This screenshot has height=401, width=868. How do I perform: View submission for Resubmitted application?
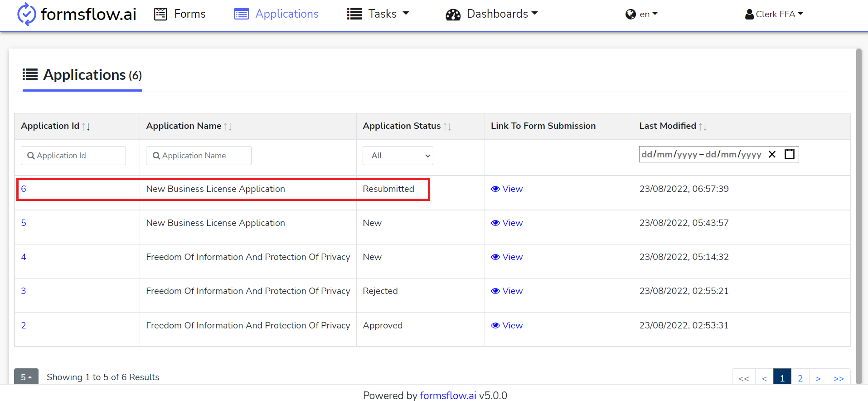click(507, 189)
